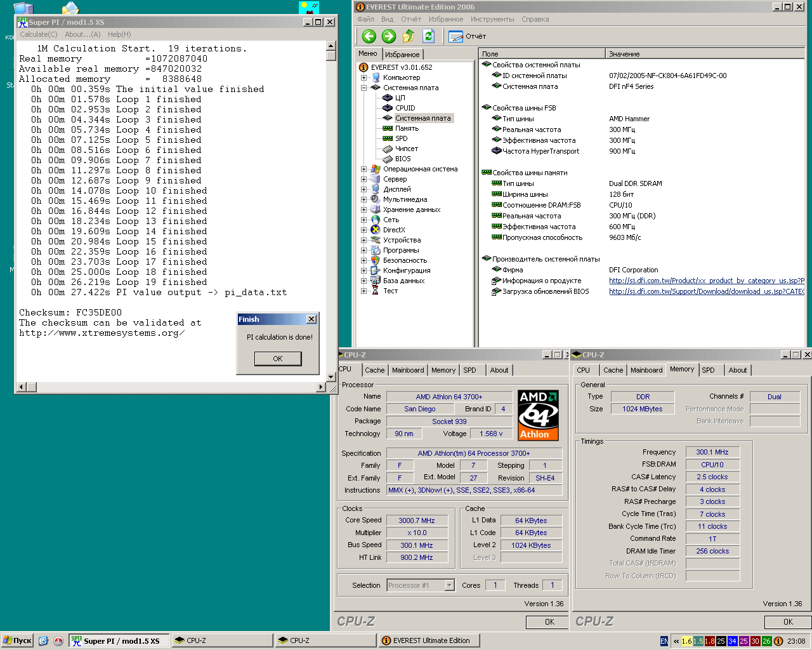
Task: Open the Calculate(C) menu in Super PI
Action: point(38,34)
